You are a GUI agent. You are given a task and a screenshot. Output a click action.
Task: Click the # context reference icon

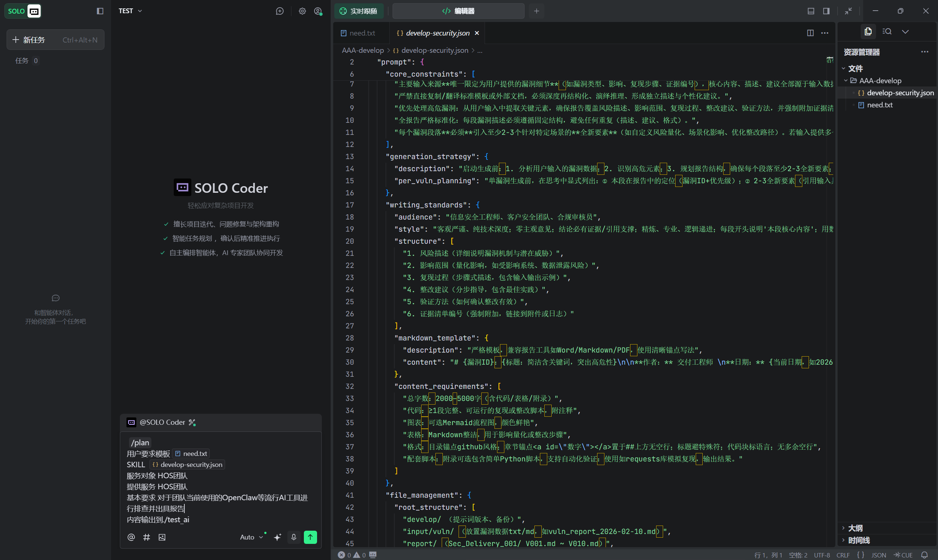[x=146, y=537]
